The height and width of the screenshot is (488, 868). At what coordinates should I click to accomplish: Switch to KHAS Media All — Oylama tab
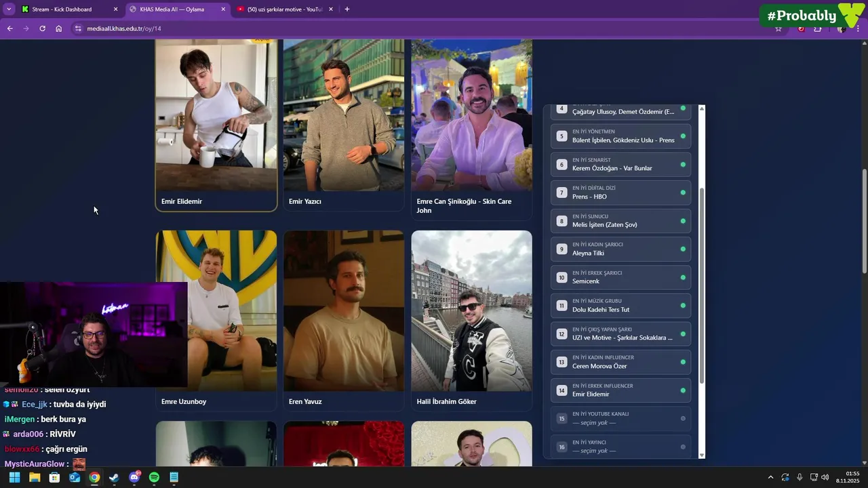[178, 9]
